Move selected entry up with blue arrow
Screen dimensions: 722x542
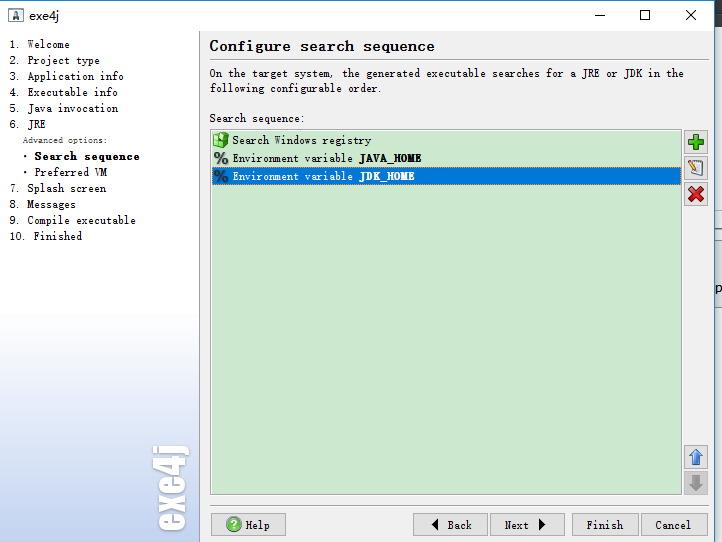pos(695,457)
